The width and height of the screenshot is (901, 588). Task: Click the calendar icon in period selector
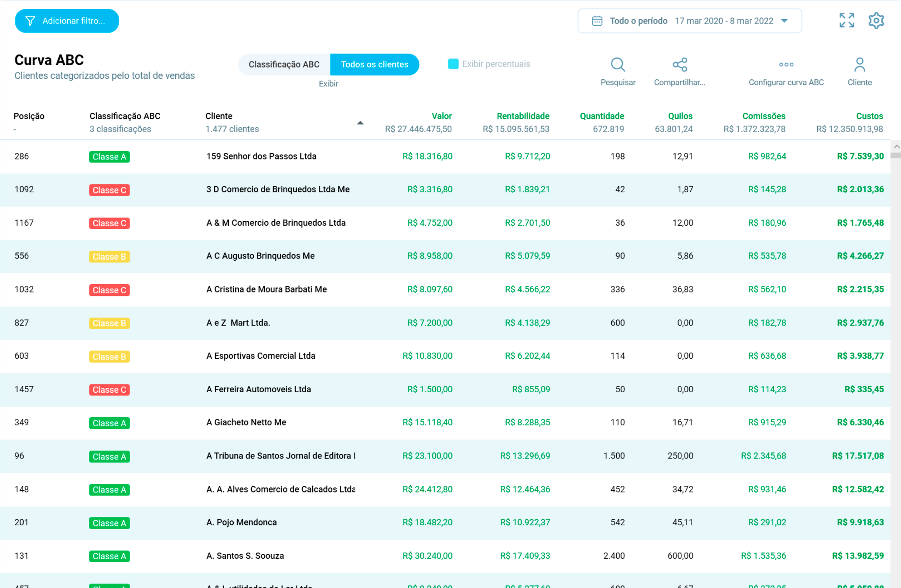click(597, 21)
